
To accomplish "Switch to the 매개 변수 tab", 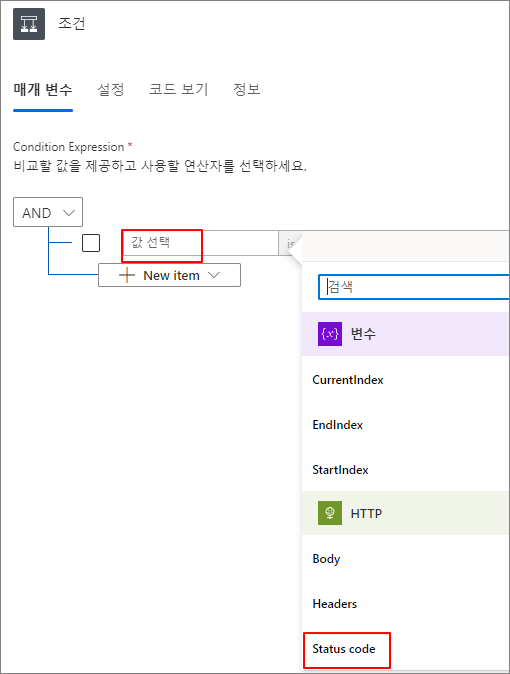I will click(43, 89).
